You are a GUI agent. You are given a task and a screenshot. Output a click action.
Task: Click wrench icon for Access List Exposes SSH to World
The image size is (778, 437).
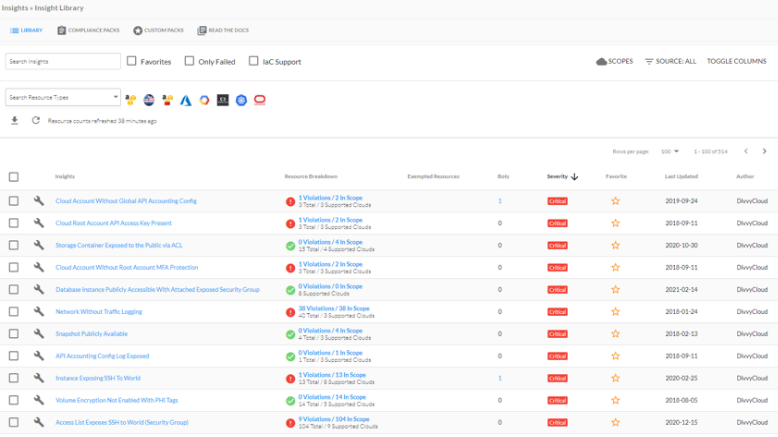(x=39, y=422)
